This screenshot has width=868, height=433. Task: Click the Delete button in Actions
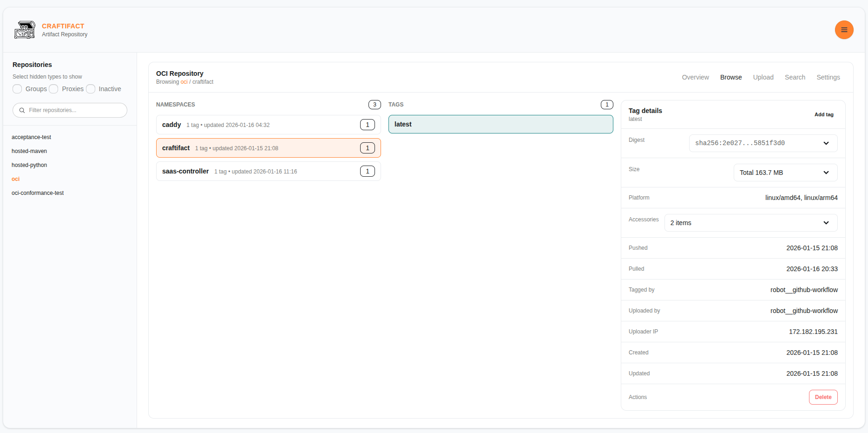(823, 397)
